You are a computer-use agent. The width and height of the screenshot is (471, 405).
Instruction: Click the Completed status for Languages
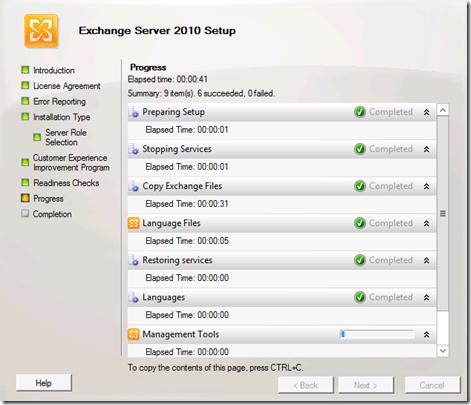tap(391, 297)
